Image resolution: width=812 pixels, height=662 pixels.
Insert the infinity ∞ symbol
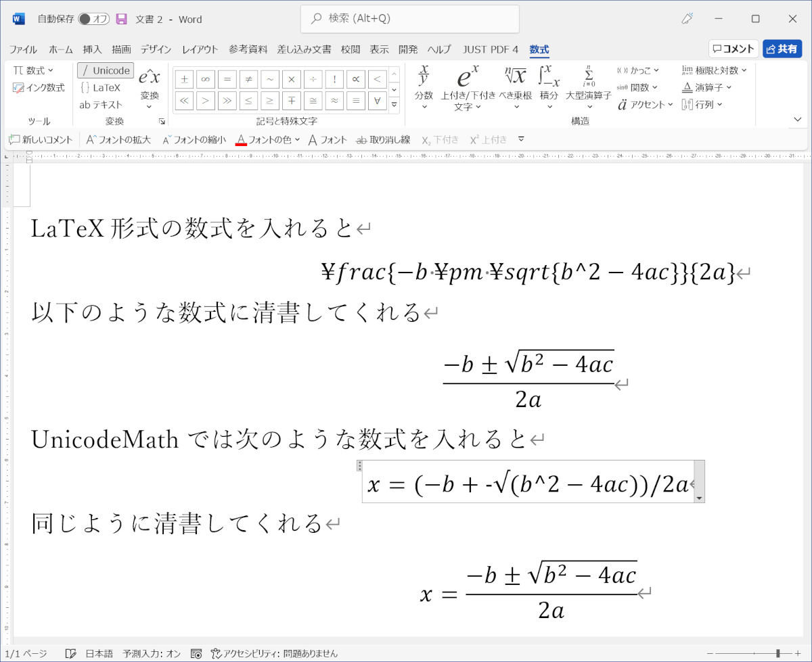(206, 79)
